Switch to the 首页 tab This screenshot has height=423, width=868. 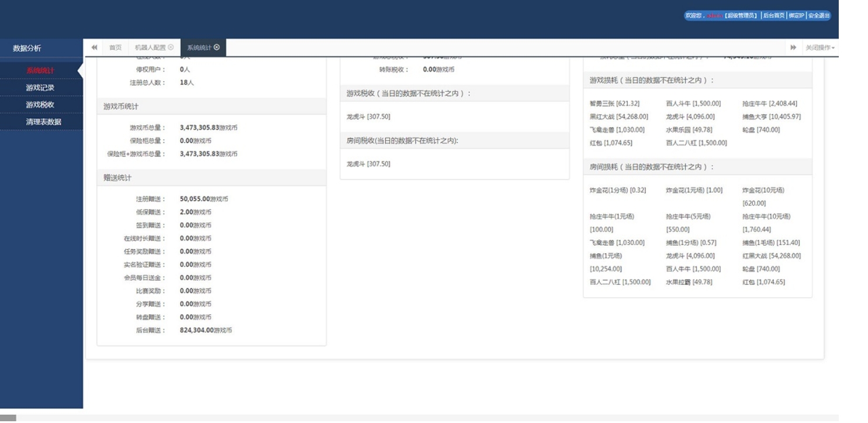pyautogui.click(x=115, y=47)
